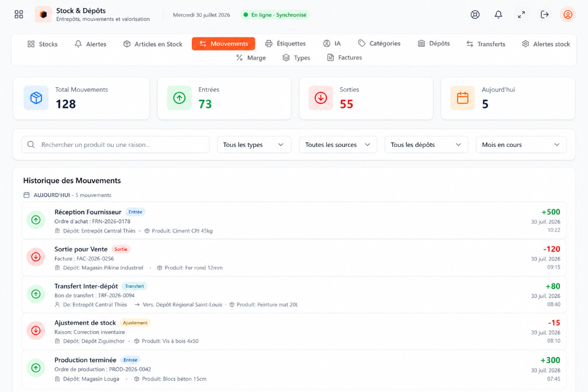Click the Ajustement badge on Ajustement de stock
Viewport: 588px width, 392px height.
(x=136, y=323)
